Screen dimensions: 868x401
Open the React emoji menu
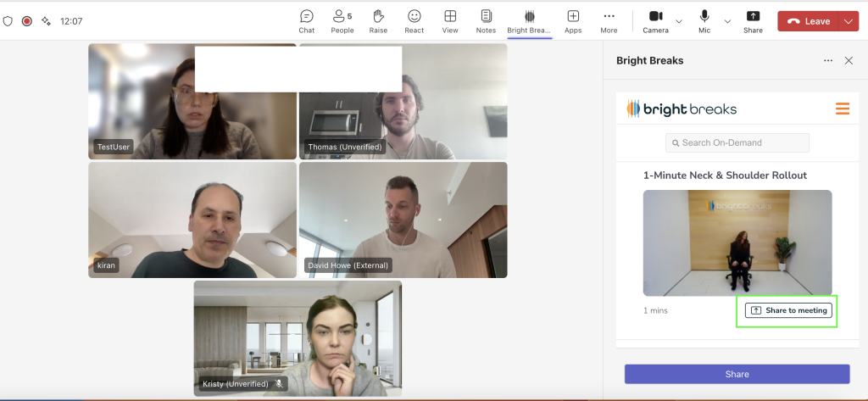[414, 21]
